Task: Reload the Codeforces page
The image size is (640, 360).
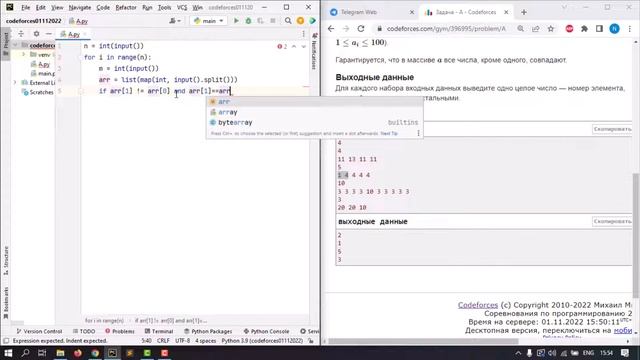Action: point(361,29)
